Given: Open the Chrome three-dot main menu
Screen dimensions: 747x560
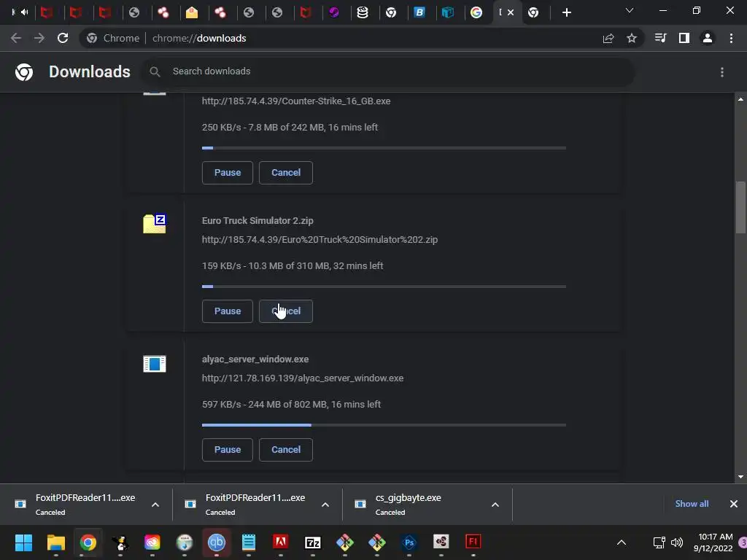Looking at the screenshot, I should (731, 38).
